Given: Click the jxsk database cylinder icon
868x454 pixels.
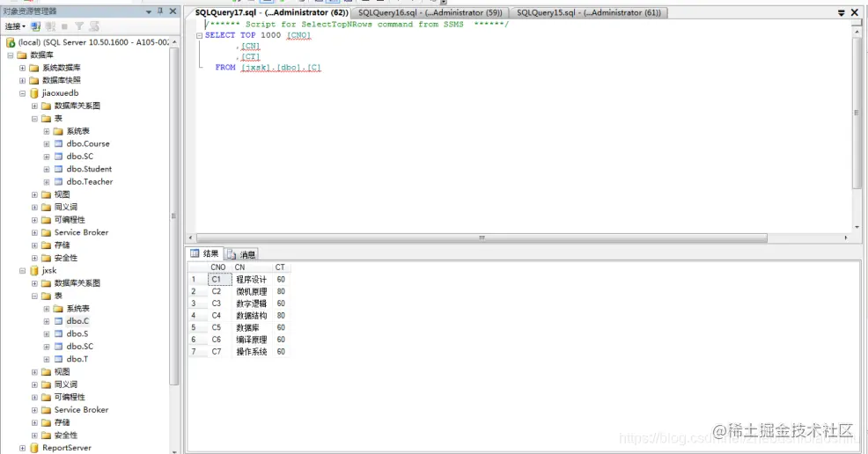Looking at the screenshot, I should coord(34,270).
